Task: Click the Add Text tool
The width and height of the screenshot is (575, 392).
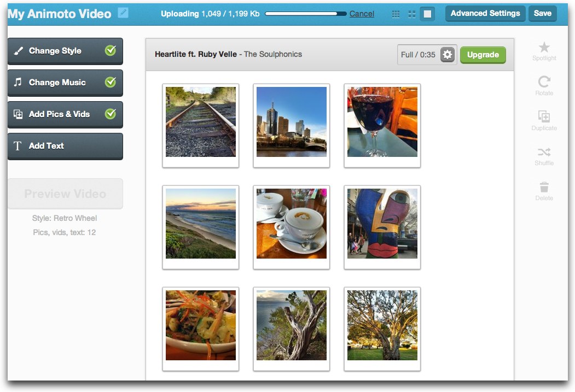Action: point(65,146)
